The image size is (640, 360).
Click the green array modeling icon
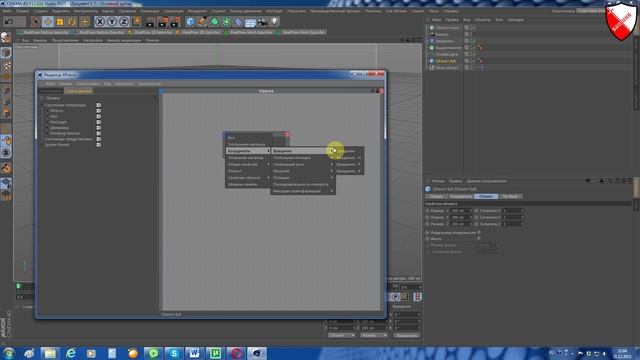(x=227, y=21)
